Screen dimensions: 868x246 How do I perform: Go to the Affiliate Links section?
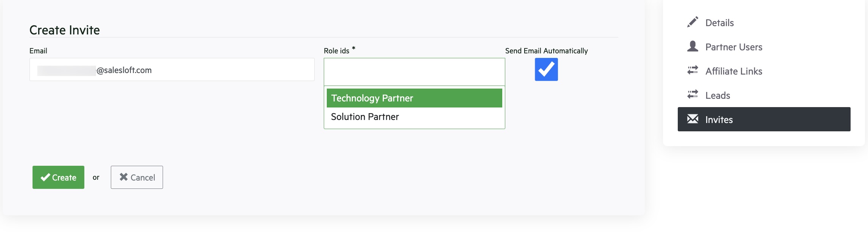point(734,71)
